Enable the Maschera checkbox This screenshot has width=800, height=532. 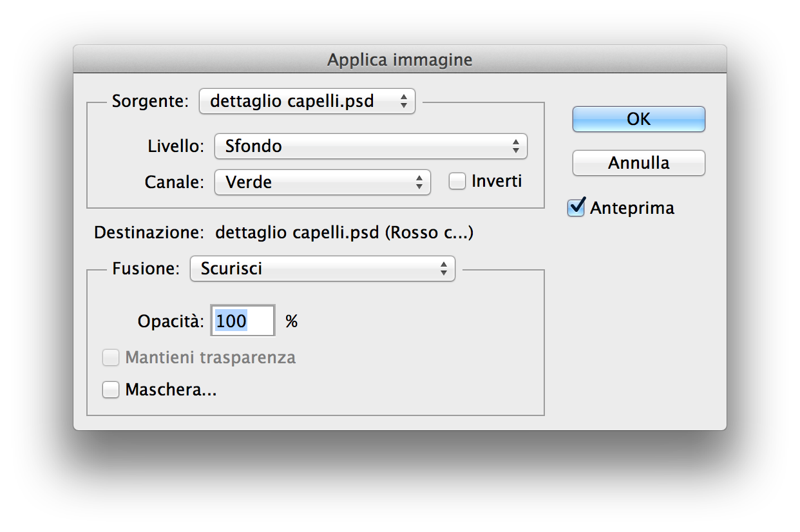(x=111, y=390)
